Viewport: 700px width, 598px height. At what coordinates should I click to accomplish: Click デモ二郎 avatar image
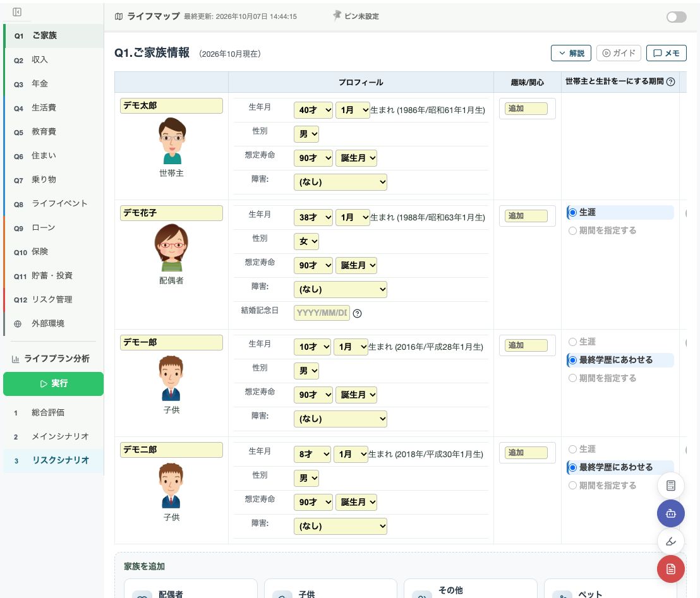pos(171,486)
